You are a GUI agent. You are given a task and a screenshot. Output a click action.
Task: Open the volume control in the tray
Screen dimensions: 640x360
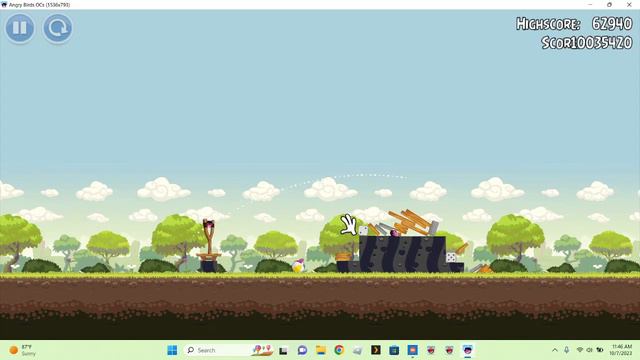coord(589,350)
